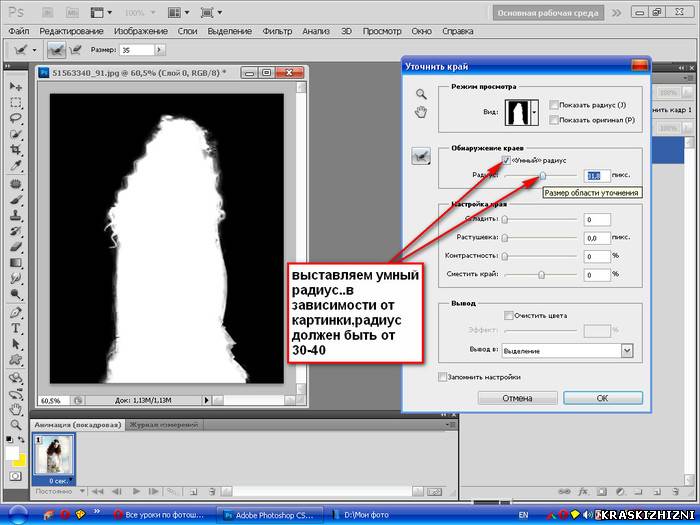700x525 pixels.
Task: Click foreground color swatch
Action: pyautogui.click(x=12, y=453)
